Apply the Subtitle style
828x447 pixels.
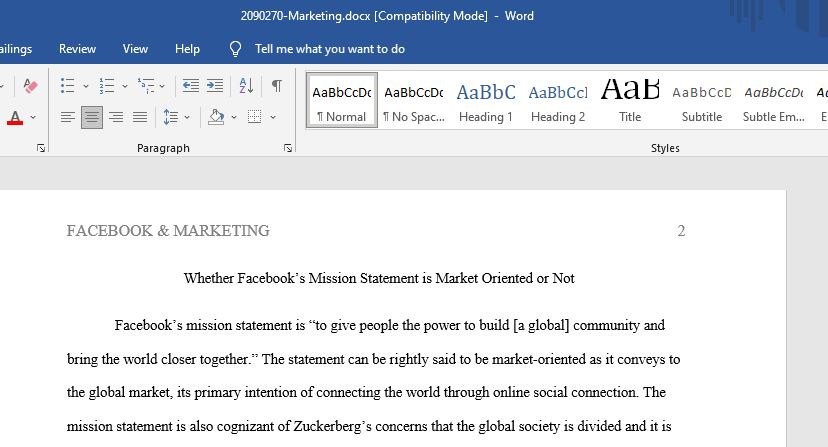702,100
